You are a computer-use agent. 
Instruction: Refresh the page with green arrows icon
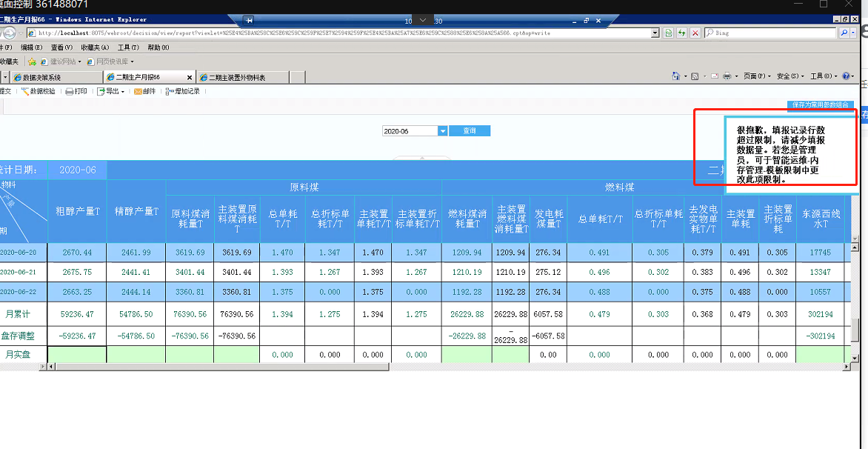click(x=682, y=33)
